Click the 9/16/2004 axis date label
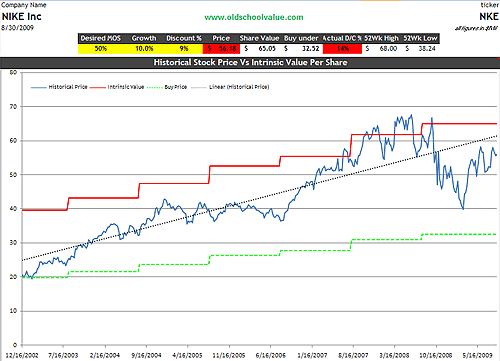Screen dimensions: 500x361 point(146,355)
